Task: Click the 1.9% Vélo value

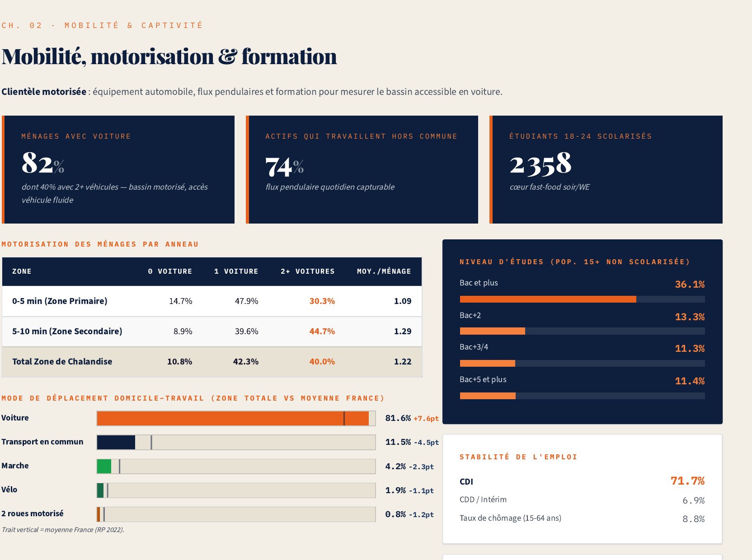Action: coord(395,490)
